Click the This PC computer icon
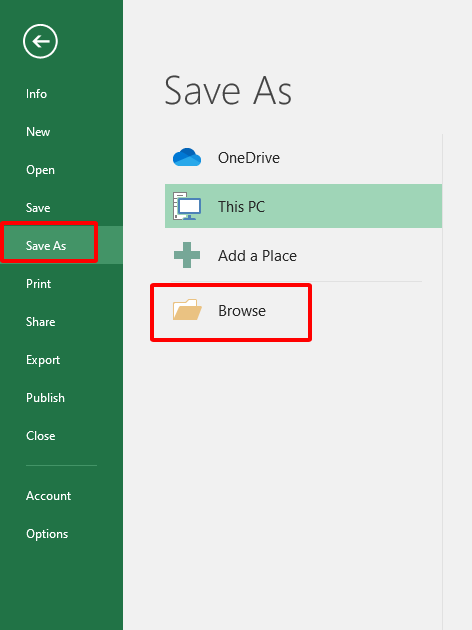 tap(187, 206)
